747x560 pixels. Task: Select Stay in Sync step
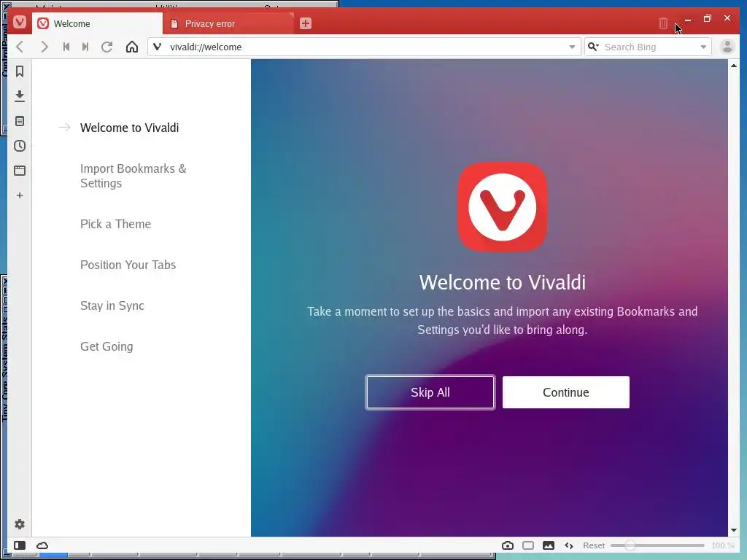112,306
